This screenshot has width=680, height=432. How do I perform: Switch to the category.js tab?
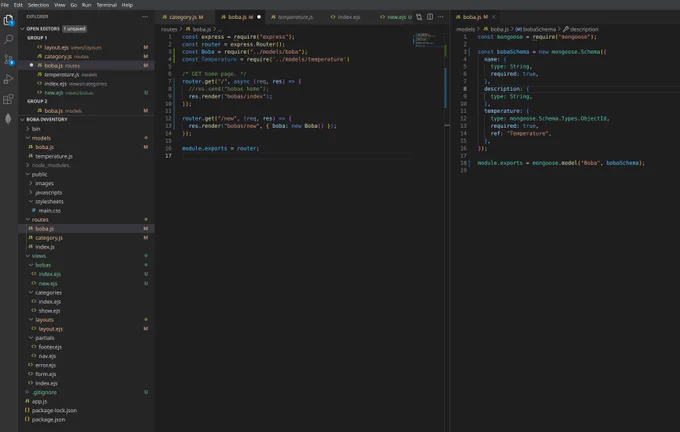pos(183,17)
